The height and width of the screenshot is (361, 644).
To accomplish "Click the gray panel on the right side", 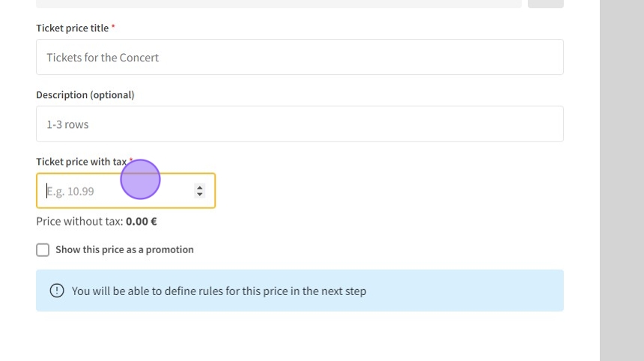I will tap(622, 180).
